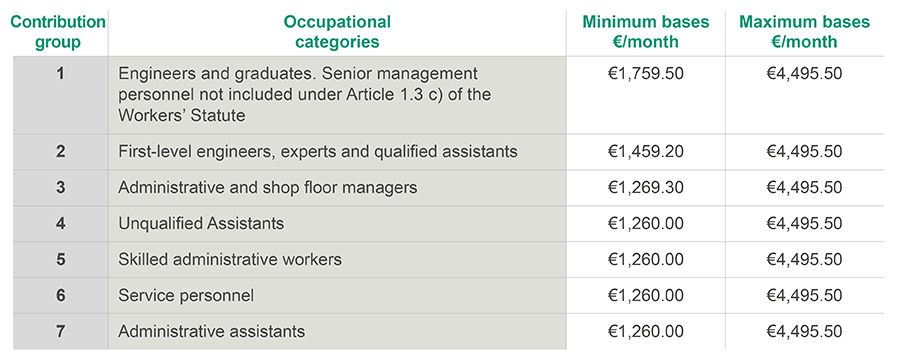Image resolution: width=900 pixels, height=360 pixels.
Task: Select the Administrative assistants category cell
Action: pos(337,332)
